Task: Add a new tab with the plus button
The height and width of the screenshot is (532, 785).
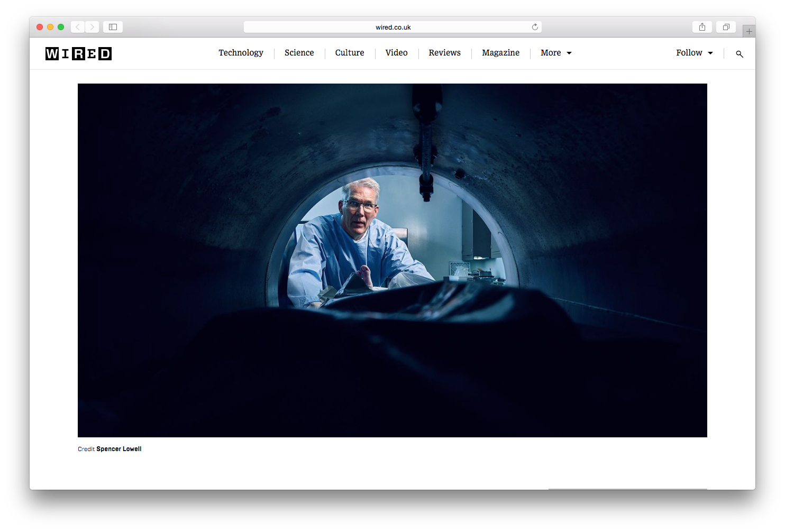Action: point(749,31)
